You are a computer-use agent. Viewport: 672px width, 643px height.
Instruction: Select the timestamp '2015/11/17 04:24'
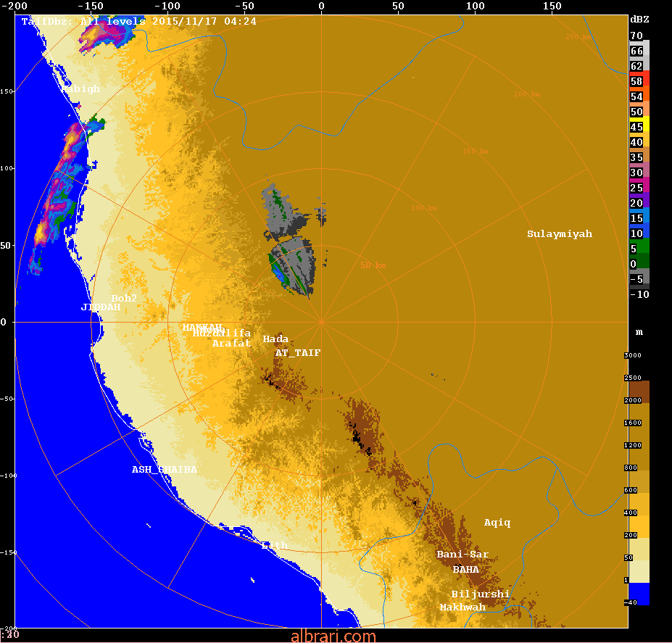pos(204,22)
